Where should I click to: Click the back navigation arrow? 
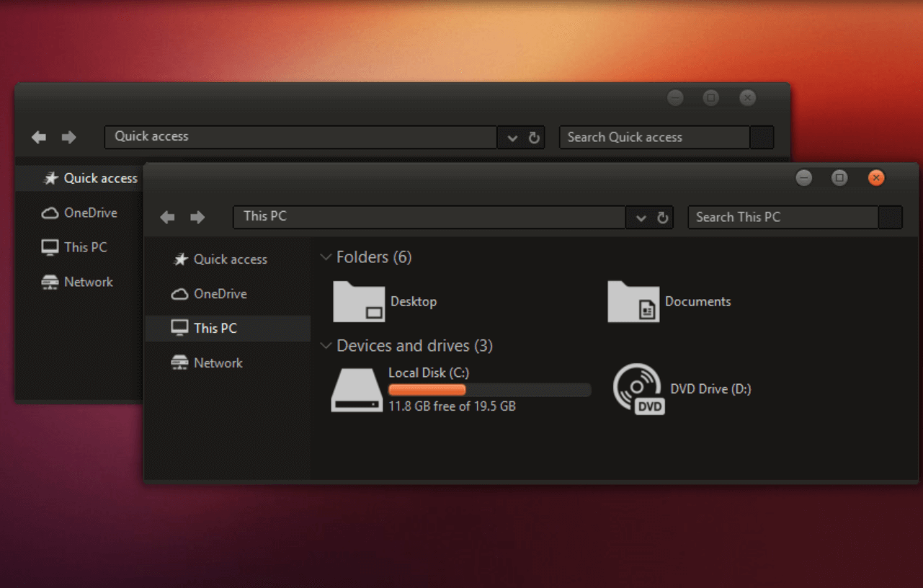click(x=167, y=217)
